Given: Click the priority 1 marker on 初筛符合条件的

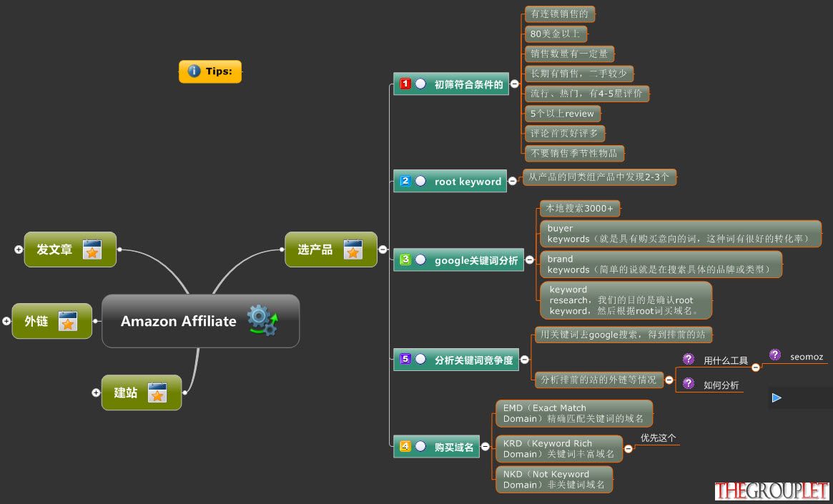Looking at the screenshot, I should pos(406,84).
